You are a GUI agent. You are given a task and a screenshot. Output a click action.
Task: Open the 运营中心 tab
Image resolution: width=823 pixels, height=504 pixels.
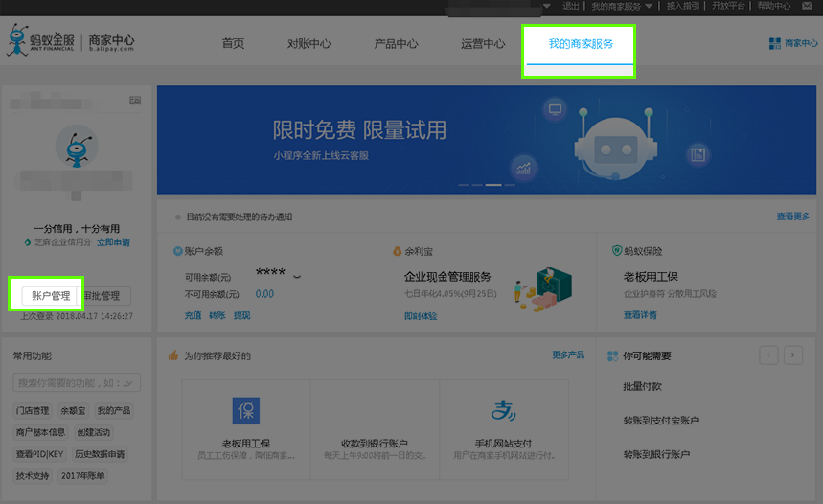tap(483, 43)
